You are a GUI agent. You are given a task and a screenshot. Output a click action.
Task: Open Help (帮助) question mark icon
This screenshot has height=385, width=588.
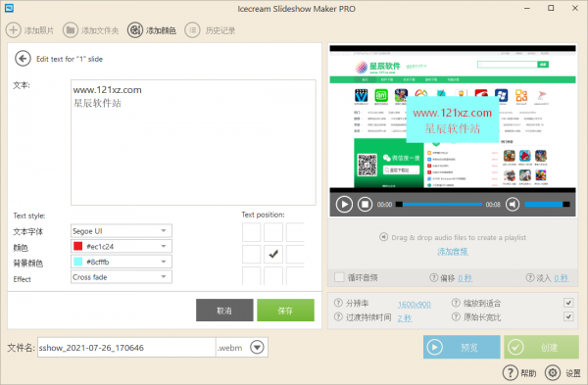[511, 372]
